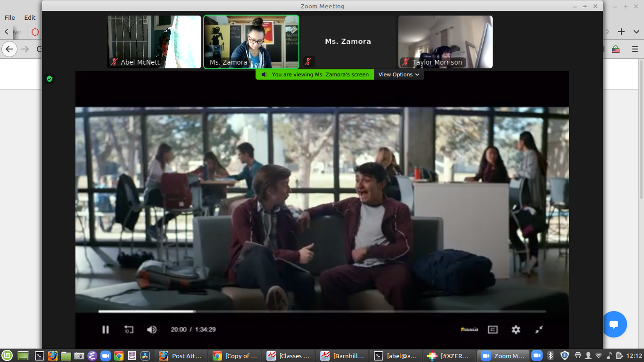The width and height of the screenshot is (644, 362).
Task: Click the browser forward arrow button
Action: (x=25, y=49)
